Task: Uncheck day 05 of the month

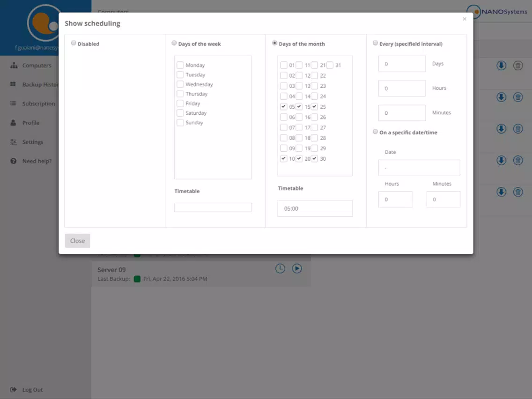Action: 284,106
